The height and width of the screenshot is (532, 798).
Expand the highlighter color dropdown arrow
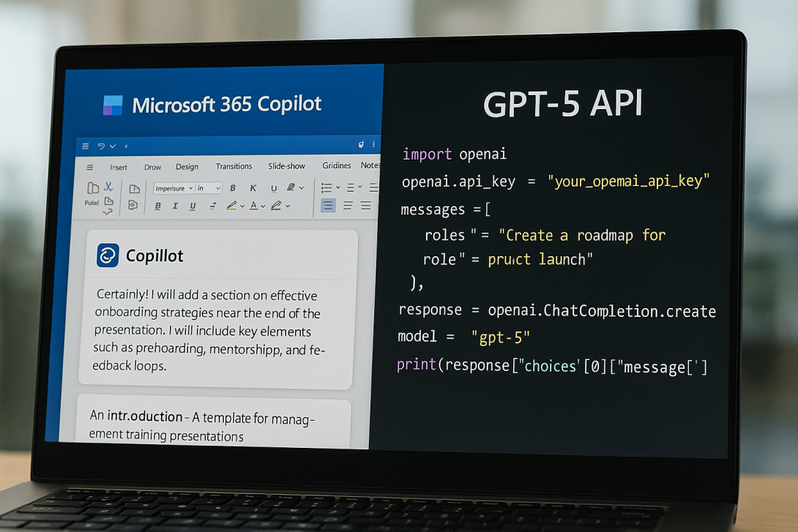tap(242, 206)
